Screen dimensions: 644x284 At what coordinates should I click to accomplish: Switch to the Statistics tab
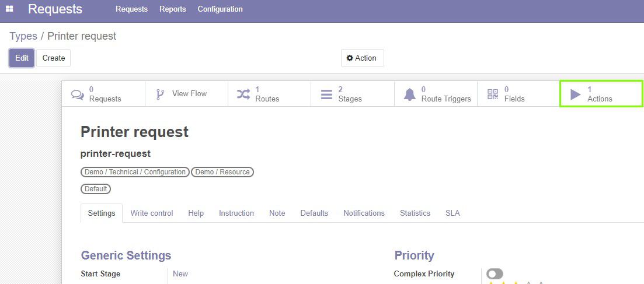415,213
